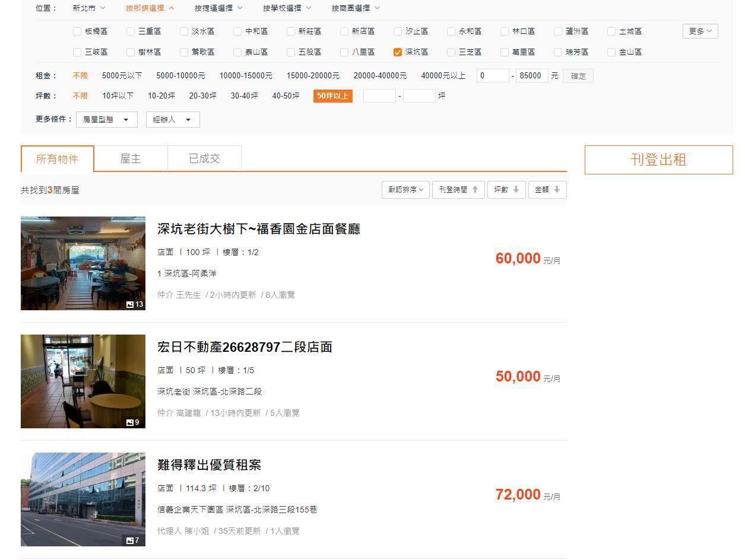Viewport: 745px width, 560px height.
Task: Show more districts with 更多
Action: (700, 31)
